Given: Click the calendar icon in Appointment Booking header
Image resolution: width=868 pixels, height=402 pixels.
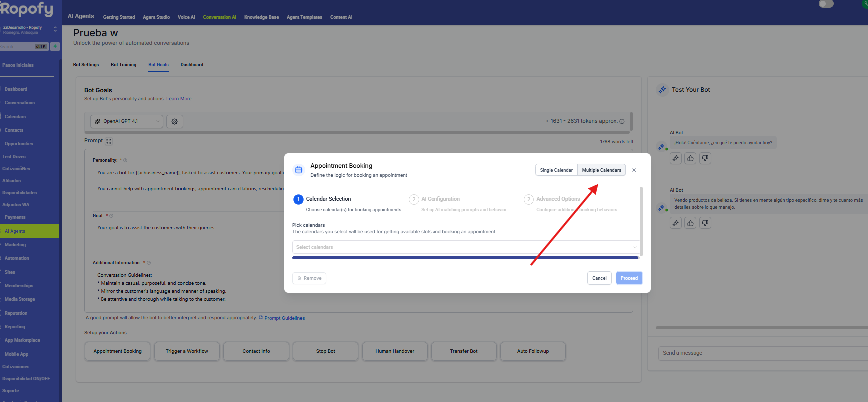Looking at the screenshot, I should tap(299, 170).
